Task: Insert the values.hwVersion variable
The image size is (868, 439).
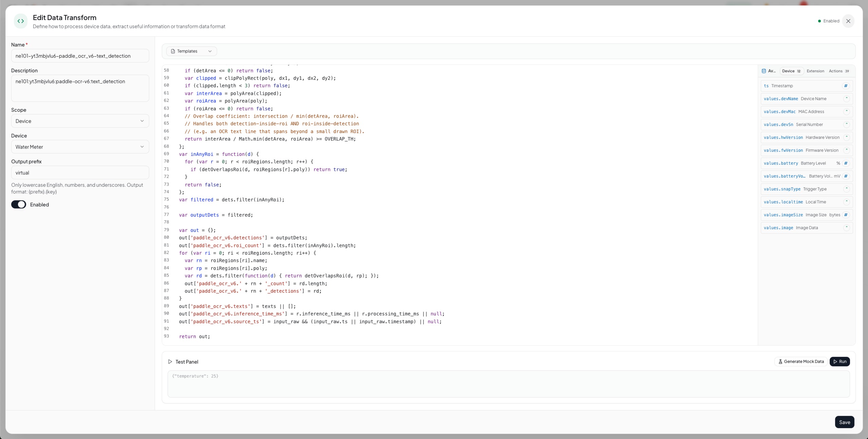Action: pos(807,138)
